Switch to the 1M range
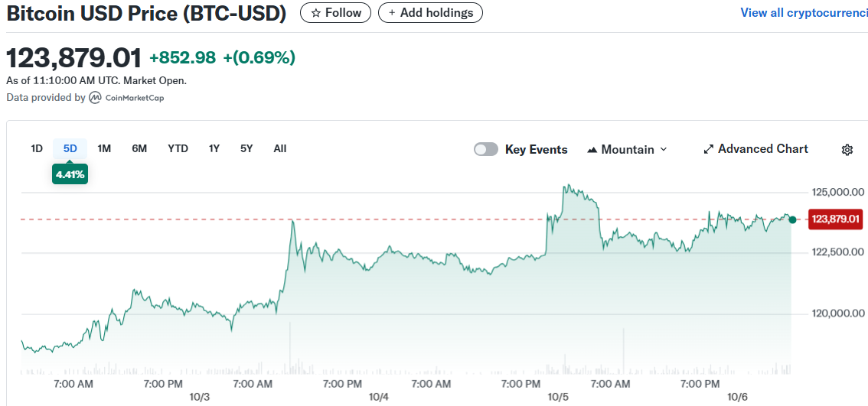This screenshot has width=868, height=406. [105, 148]
